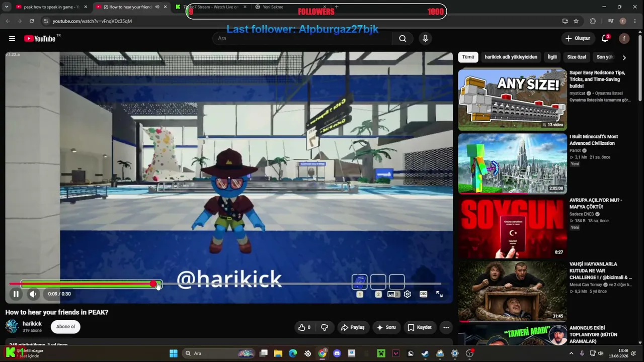Seek on the video progress bar

point(225,285)
